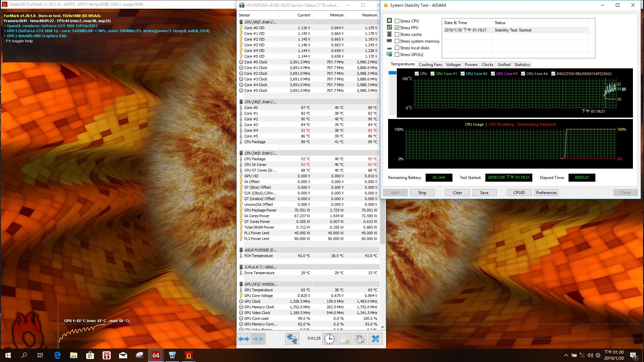The height and width of the screenshot is (362, 644).
Task: Open battery status tray icon
Action: coord(574,355)
